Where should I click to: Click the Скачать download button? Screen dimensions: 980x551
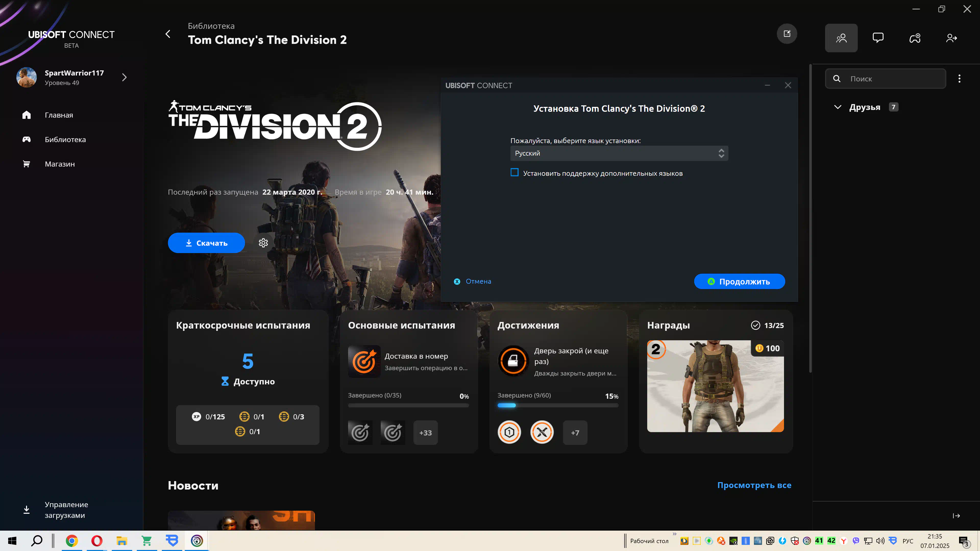[206, 243]
